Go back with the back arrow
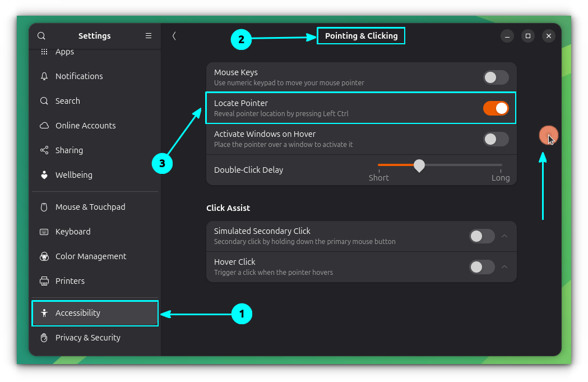 tap(174, 36)
